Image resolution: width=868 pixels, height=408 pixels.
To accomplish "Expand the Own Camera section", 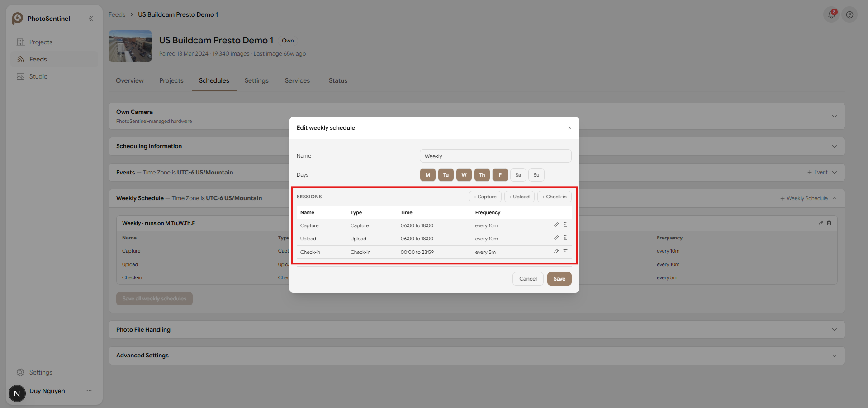I will coord(835,116).
